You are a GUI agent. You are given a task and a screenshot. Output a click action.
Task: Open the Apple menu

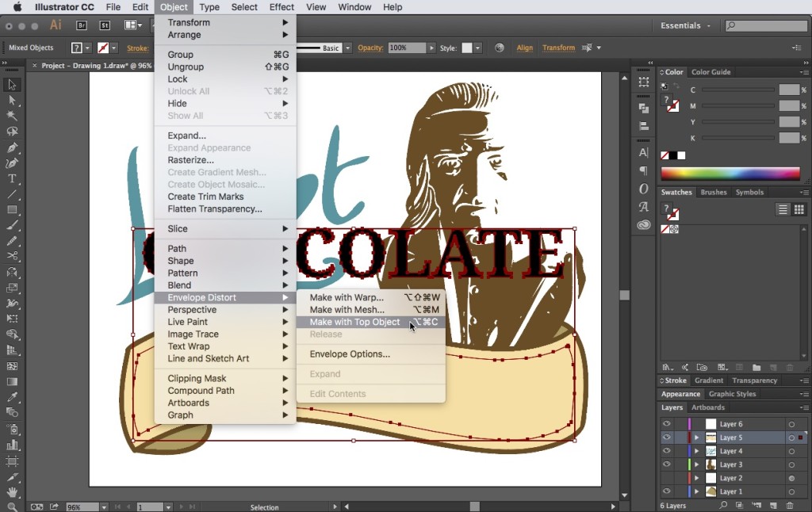pyautogui.click(x=17, y=7)
